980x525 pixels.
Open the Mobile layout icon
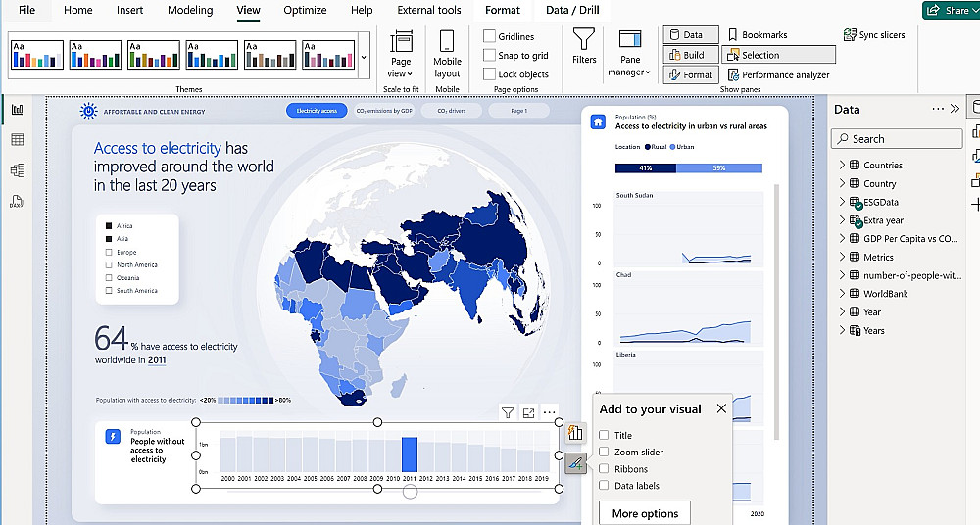(447, 41)
